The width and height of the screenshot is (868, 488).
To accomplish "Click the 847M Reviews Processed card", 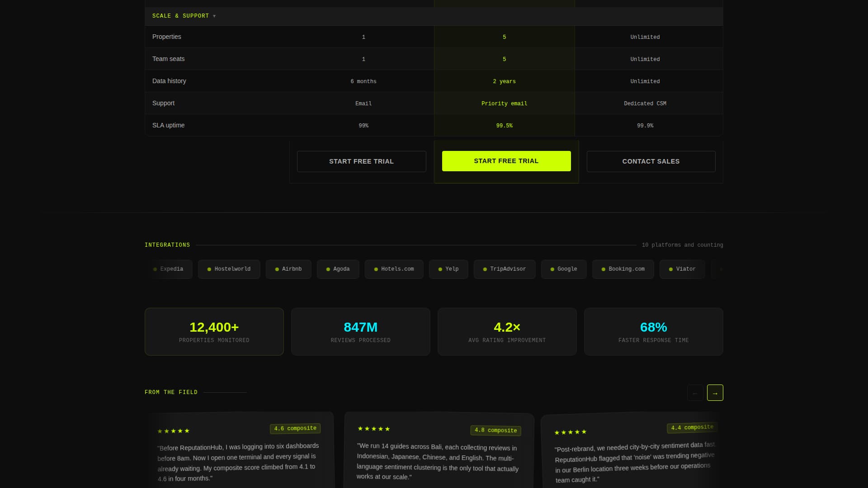I will 361,332.
